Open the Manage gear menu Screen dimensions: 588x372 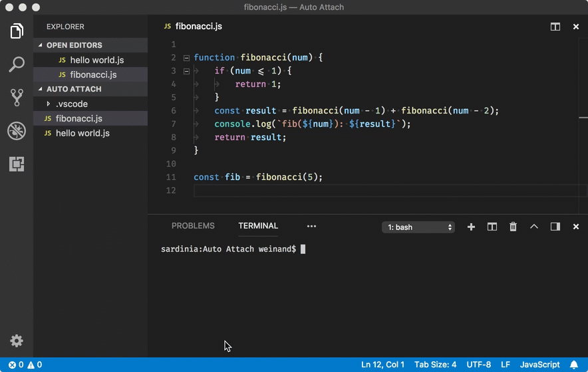click(17, 341)
